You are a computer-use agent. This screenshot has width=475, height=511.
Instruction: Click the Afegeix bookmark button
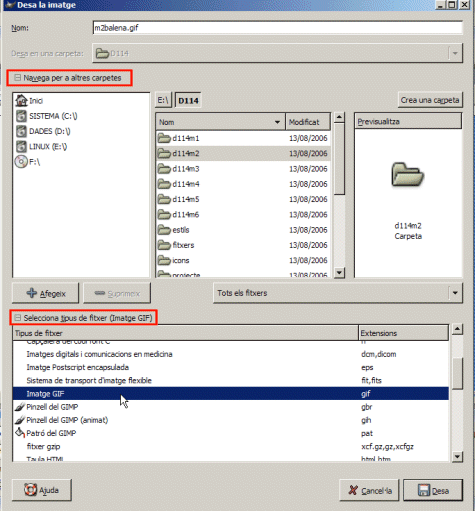tap(46, 293)
